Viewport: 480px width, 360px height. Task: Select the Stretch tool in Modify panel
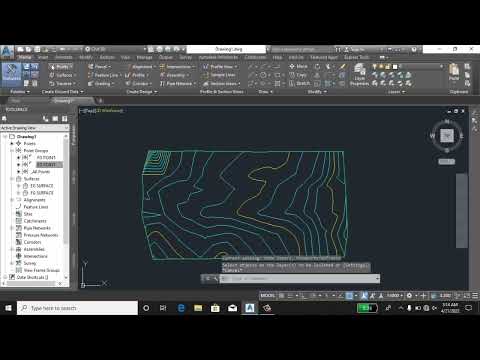coord(300,84)
